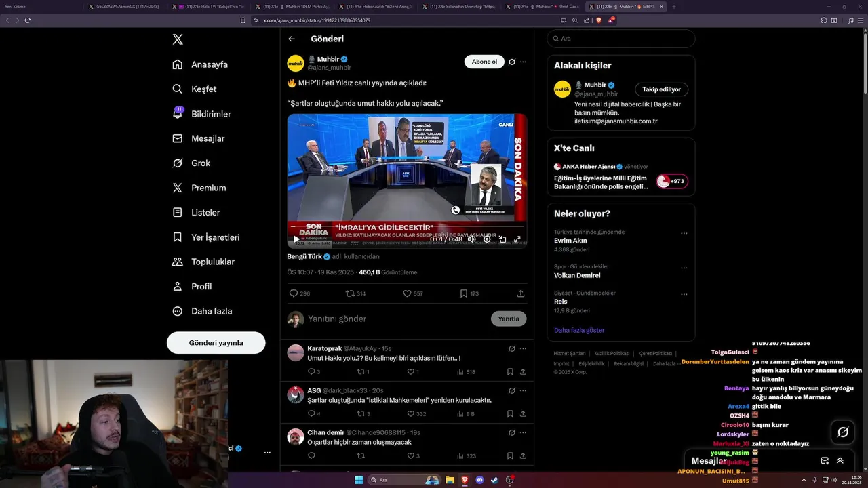This screenshot has width=868, height=488.
Task: Open Topluluklar communities
Action: click(x=203, y=262)
